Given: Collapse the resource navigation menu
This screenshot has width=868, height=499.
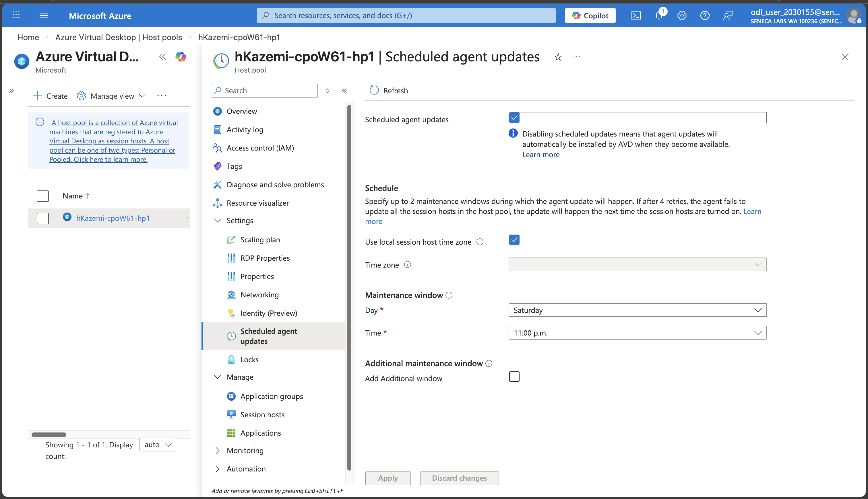Looking at the screenshot, I should [344, 90].
